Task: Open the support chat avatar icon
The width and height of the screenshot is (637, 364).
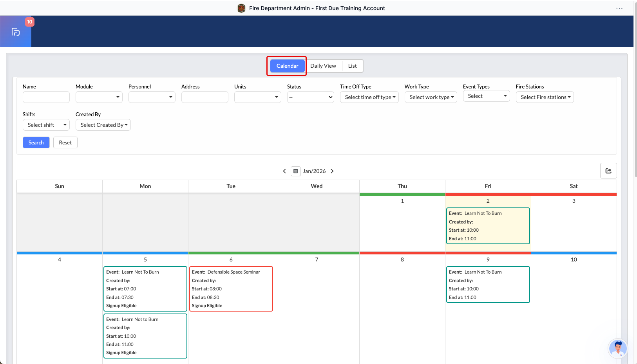Action: click(x=618, y=348)
